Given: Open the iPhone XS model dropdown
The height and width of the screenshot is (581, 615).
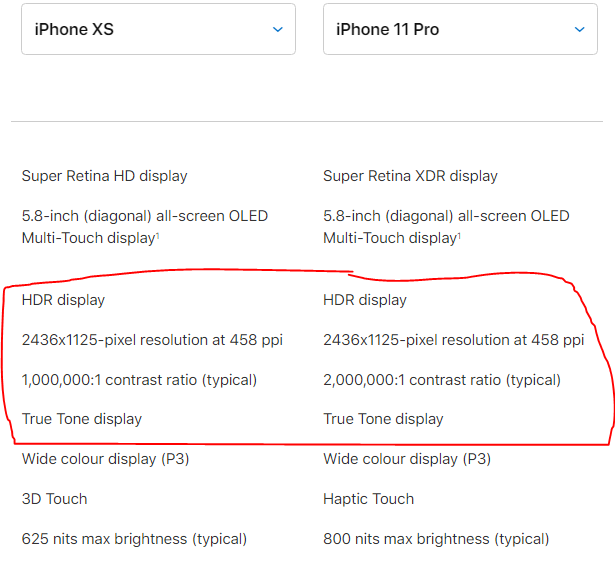Looking at the screenshot, I should [158, 29].
